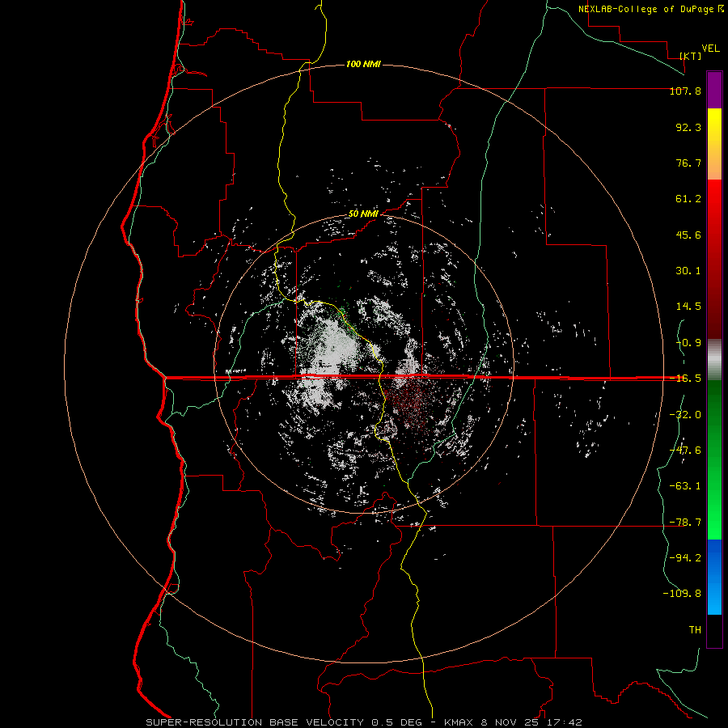
Task: Click the [KT] units label
Action: coord(691,56)
